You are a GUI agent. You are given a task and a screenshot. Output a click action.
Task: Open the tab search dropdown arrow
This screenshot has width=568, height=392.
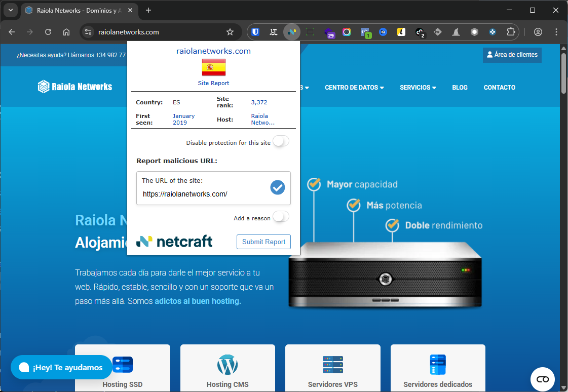click(11, 10)
